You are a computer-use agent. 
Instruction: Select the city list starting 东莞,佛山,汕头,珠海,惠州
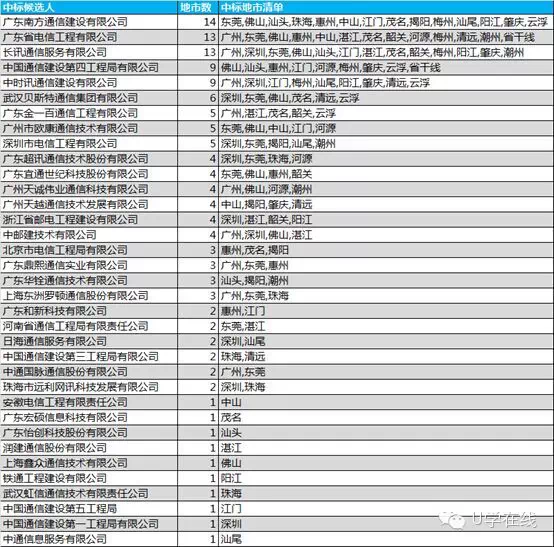386,22
